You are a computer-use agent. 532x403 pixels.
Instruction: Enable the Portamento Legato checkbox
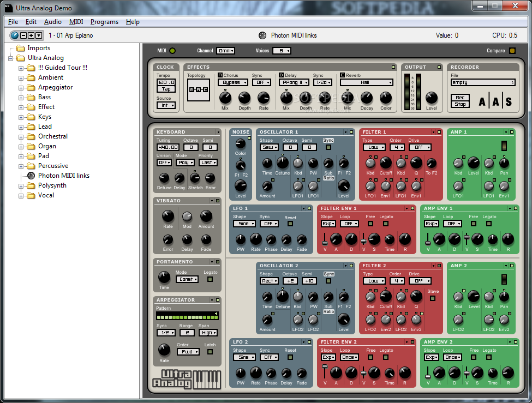(210, 279)
